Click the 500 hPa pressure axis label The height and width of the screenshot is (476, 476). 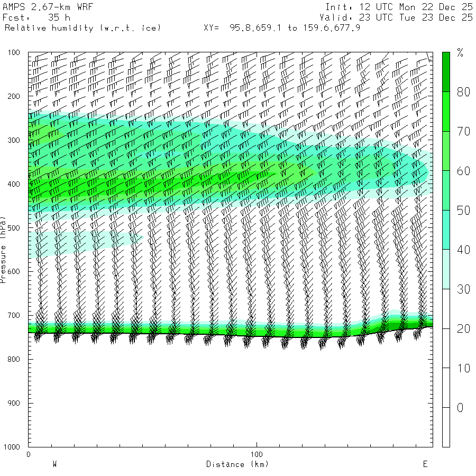[14, 228]
